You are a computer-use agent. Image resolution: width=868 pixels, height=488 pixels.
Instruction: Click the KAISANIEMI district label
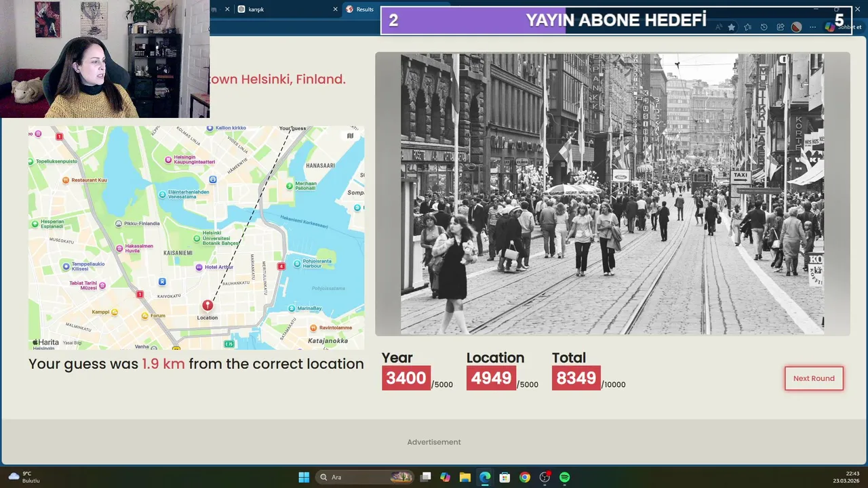(178, 253)
